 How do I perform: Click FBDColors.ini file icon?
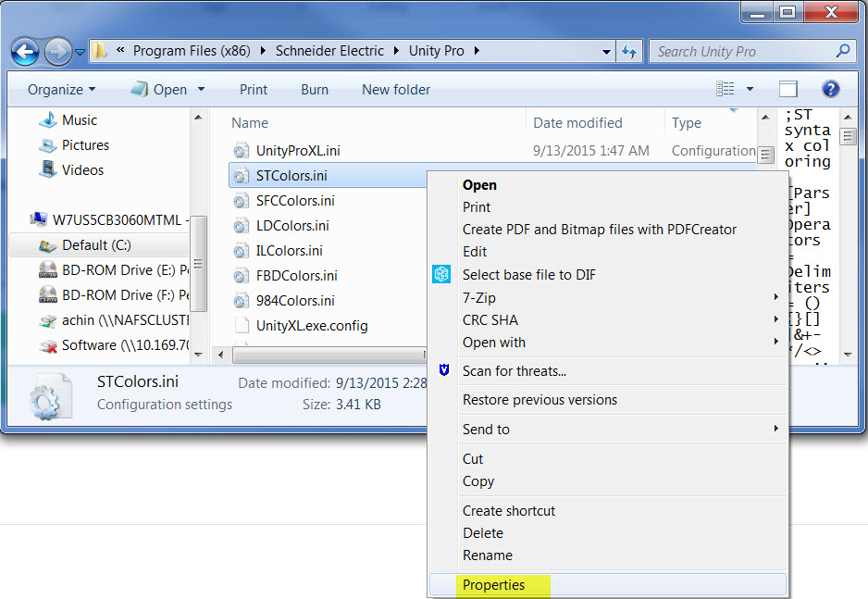point(241,276)
